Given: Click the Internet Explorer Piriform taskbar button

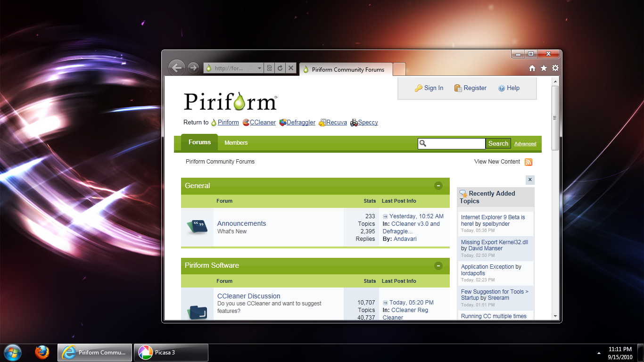Looking at the screenshot, I should coord(94,353).
